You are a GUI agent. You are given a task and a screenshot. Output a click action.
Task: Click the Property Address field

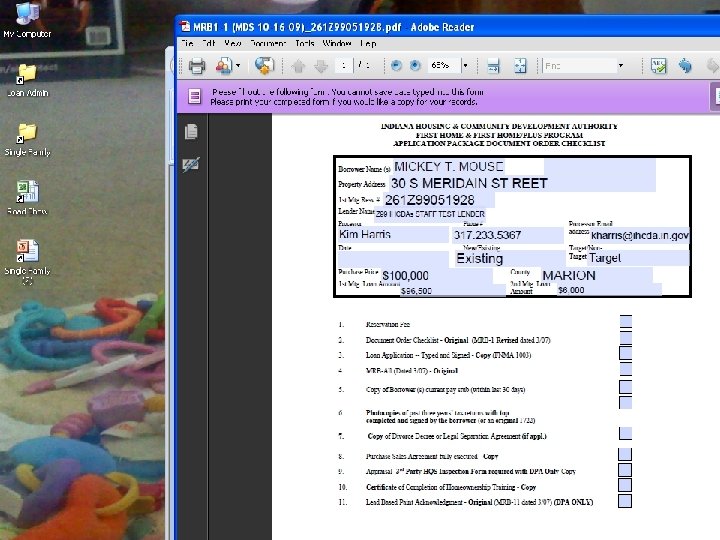tap(522, 184)
